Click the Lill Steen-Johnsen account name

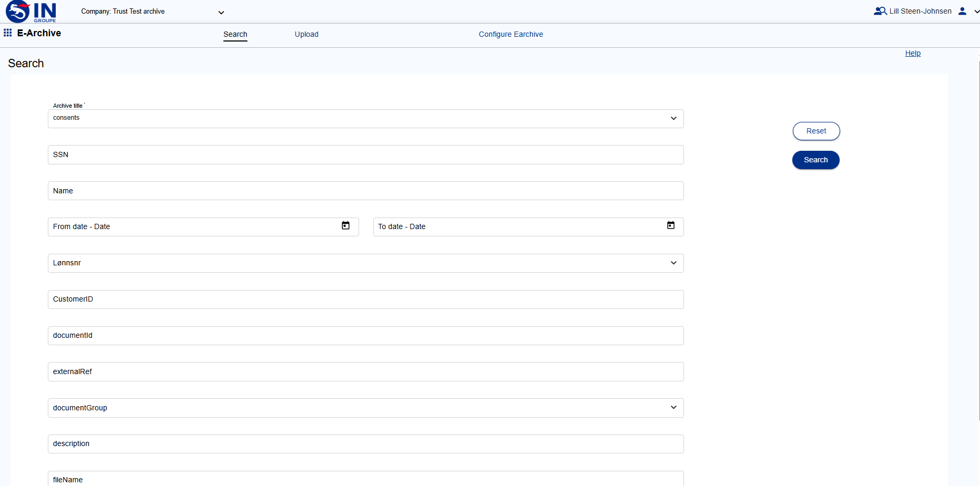920,11
